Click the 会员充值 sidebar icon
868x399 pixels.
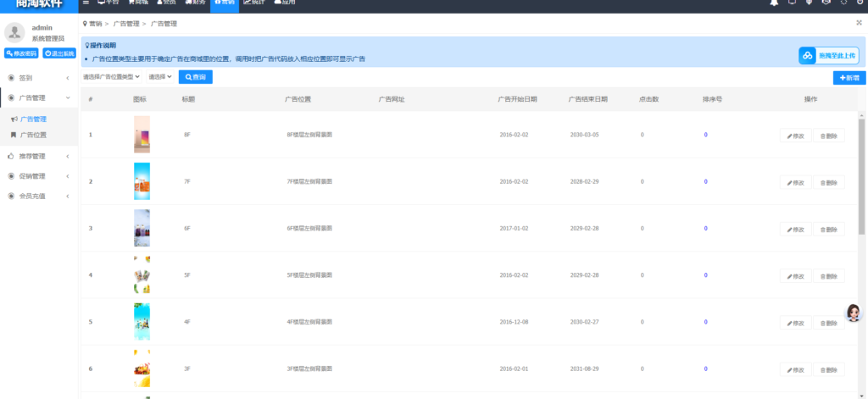[x=11, y=196]
